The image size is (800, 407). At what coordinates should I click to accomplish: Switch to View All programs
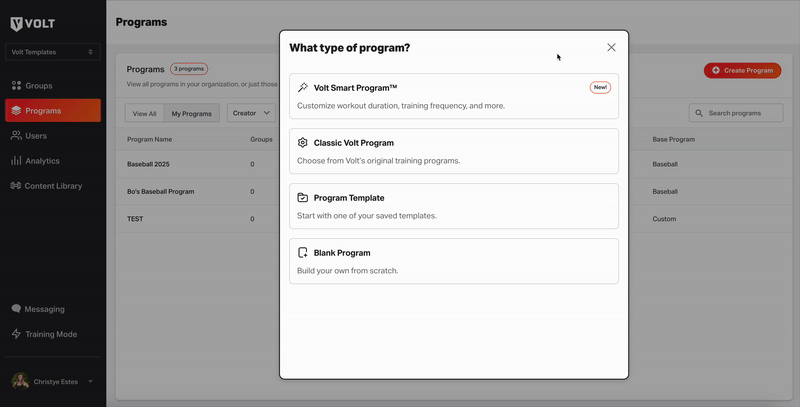144,114
